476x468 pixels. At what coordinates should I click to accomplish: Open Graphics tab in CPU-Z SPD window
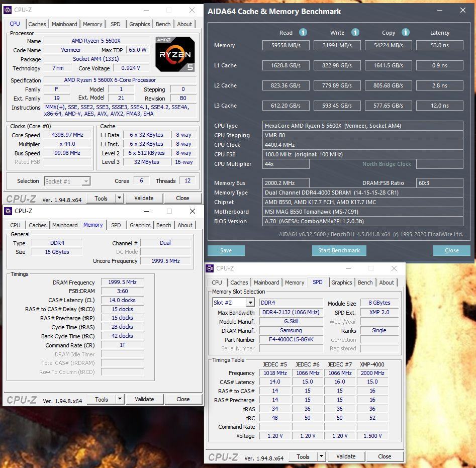341,283
